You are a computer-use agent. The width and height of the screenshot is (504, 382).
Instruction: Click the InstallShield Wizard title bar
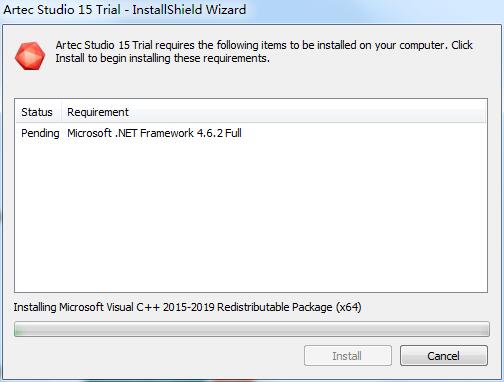click(252, 10)
